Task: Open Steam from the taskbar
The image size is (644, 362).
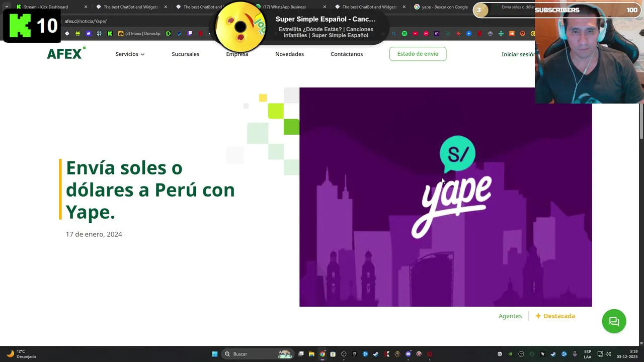Action: tap(376, 354)
